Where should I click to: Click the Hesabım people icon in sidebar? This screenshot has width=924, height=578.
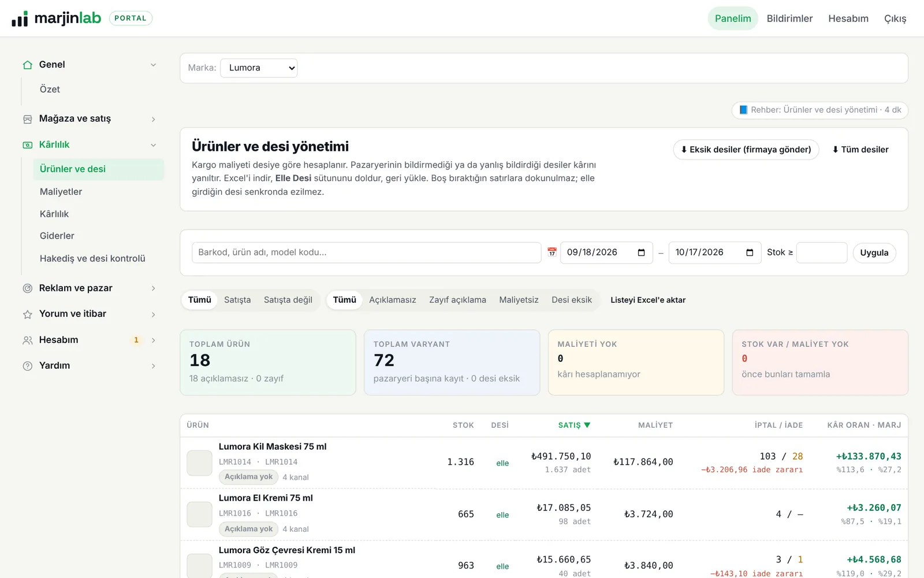pos(27,340)
